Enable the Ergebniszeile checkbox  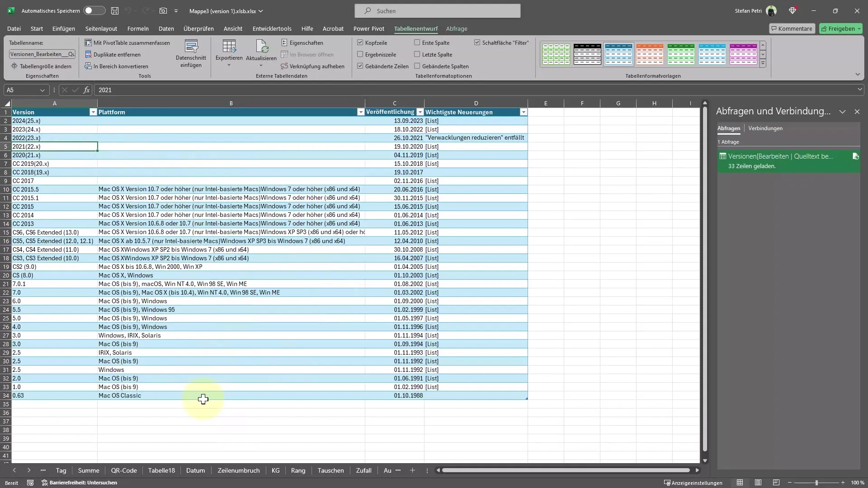360,54
